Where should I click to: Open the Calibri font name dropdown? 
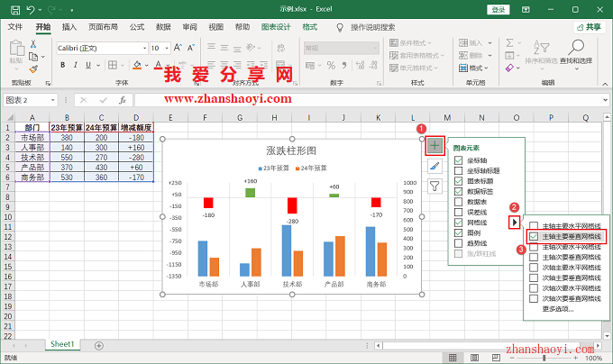tap(144, 48)
